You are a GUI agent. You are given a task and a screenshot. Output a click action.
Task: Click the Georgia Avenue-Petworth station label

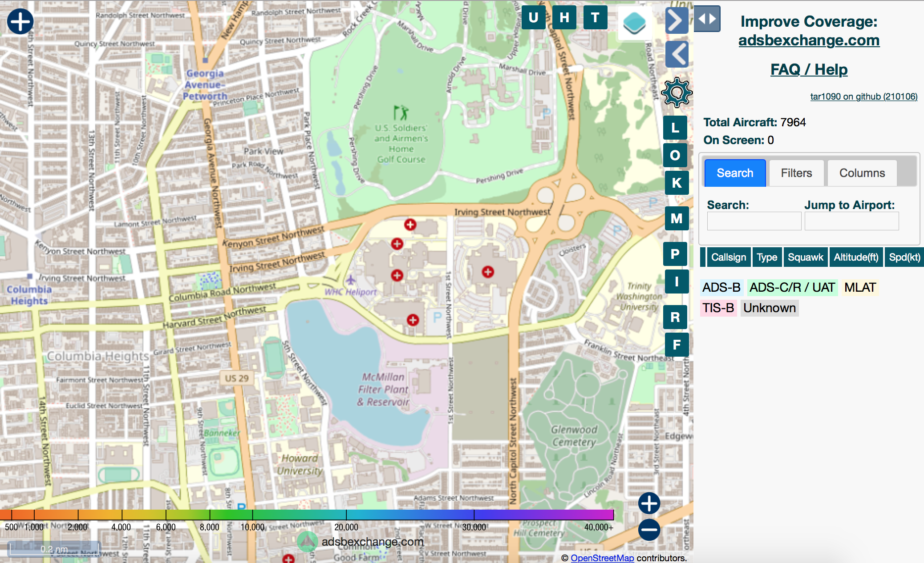(x=205, y=84)
